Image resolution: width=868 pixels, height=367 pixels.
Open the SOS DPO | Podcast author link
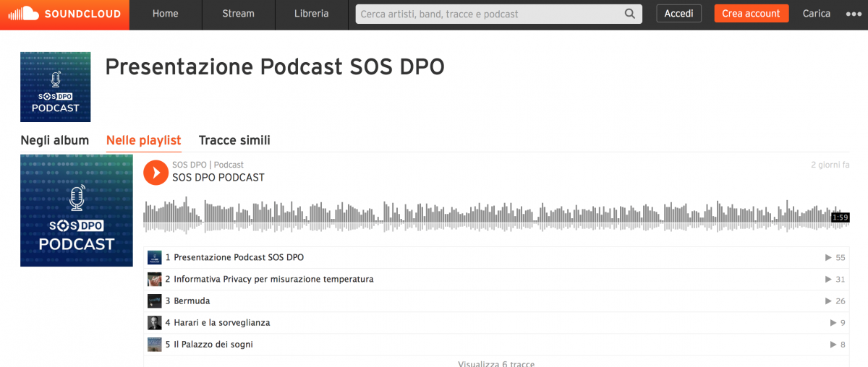208,165
